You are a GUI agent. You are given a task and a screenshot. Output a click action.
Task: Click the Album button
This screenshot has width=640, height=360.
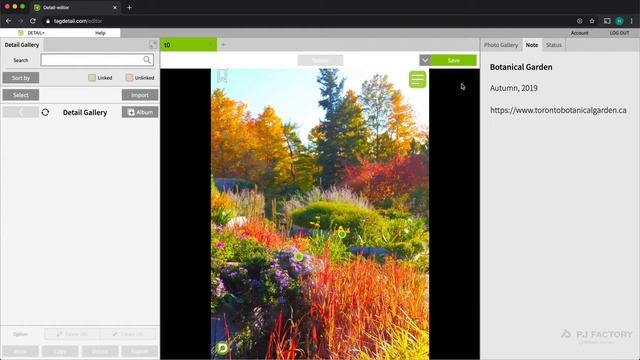click(x=140, y=112)
